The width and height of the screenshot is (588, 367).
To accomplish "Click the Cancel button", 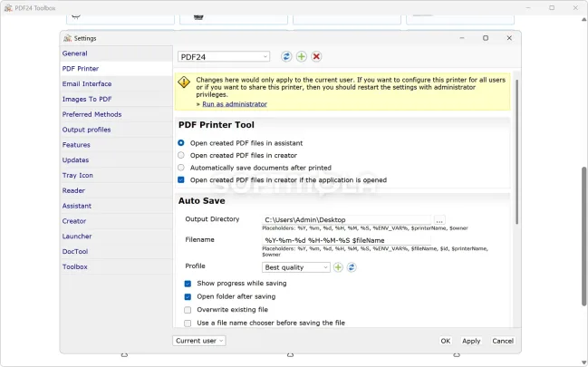I will tap(503, 341).
